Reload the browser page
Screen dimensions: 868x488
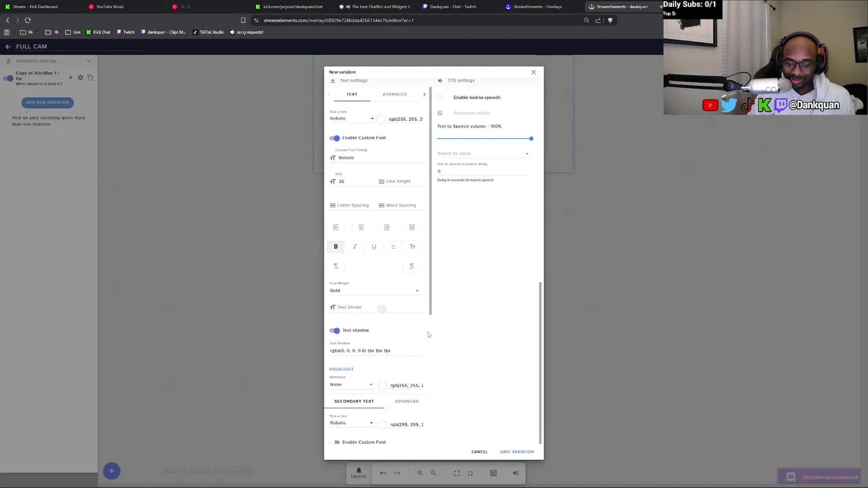pos(28,20)
